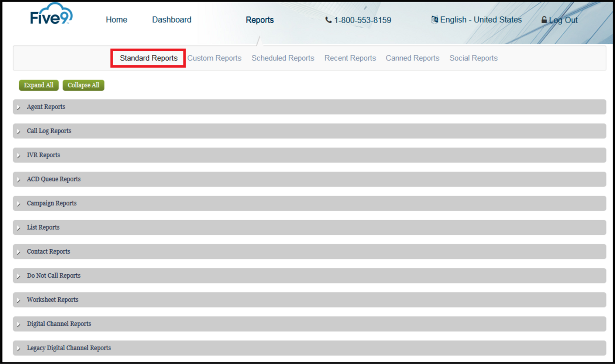Click the Log Out link text
The width and height of the screenshot is (615, 364).
coord(563,20)
